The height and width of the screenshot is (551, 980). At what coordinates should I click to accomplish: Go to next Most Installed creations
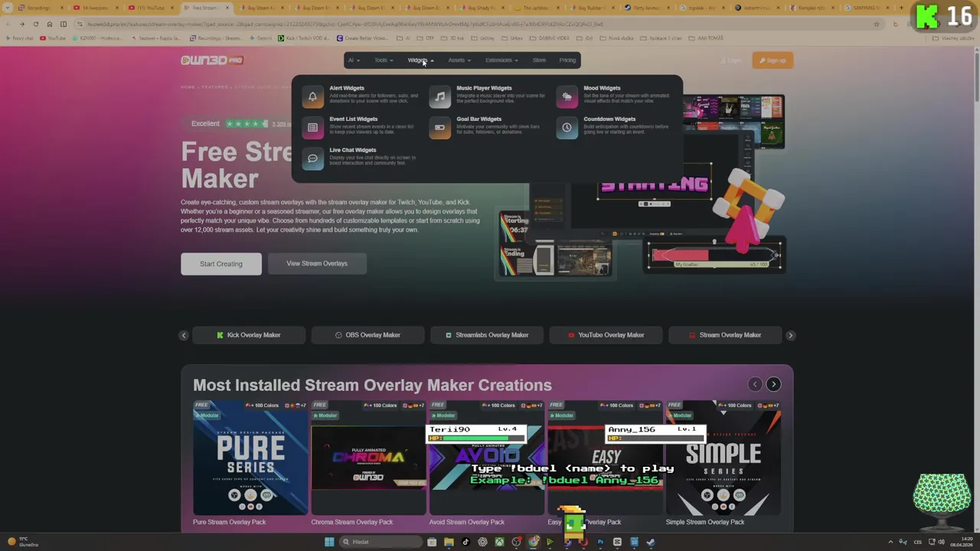click(x=773, y=384)
